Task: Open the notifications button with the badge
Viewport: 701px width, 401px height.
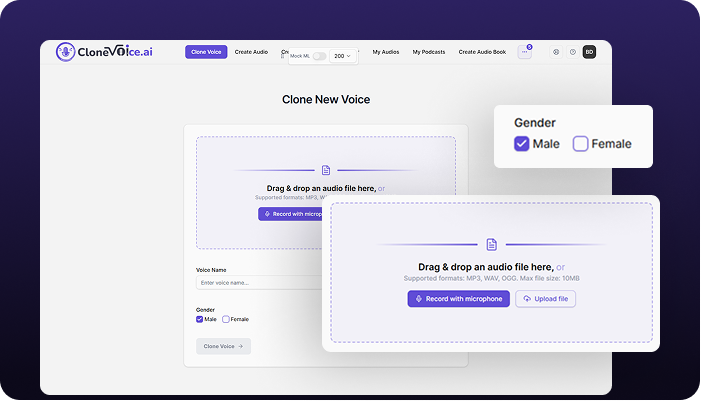Action: [525, 52]
